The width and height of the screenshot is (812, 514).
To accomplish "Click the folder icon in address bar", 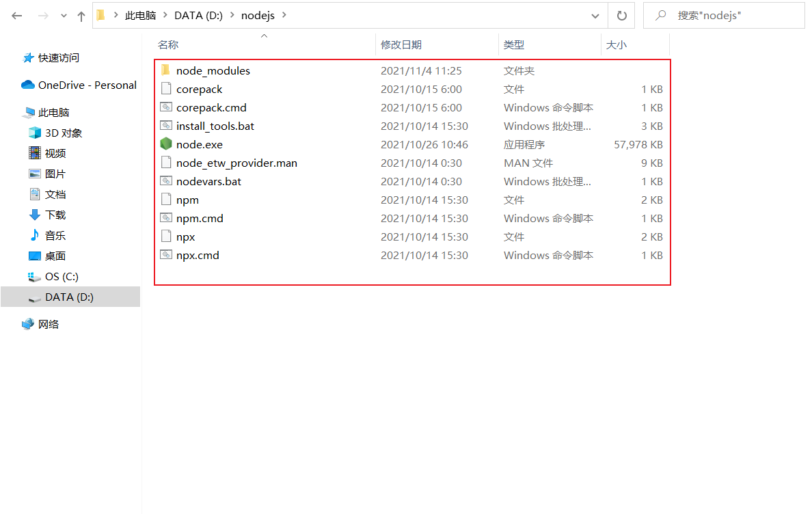I will click(x=101, y=15).
